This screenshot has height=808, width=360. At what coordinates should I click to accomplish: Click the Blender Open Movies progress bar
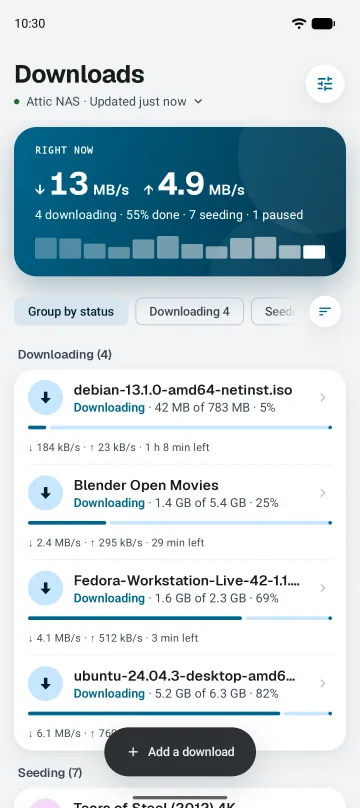click(180, 523)
